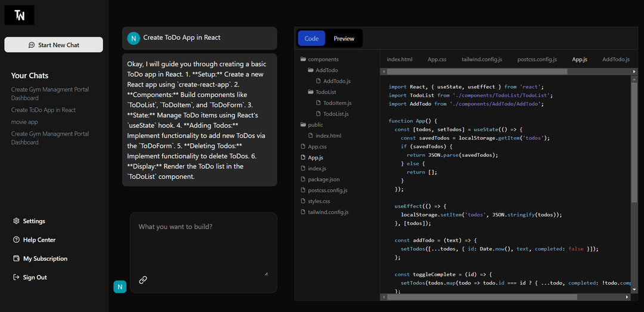Open the Help Center
The image size is (644, 312).
pyautogui.click(x=35, y=240)
